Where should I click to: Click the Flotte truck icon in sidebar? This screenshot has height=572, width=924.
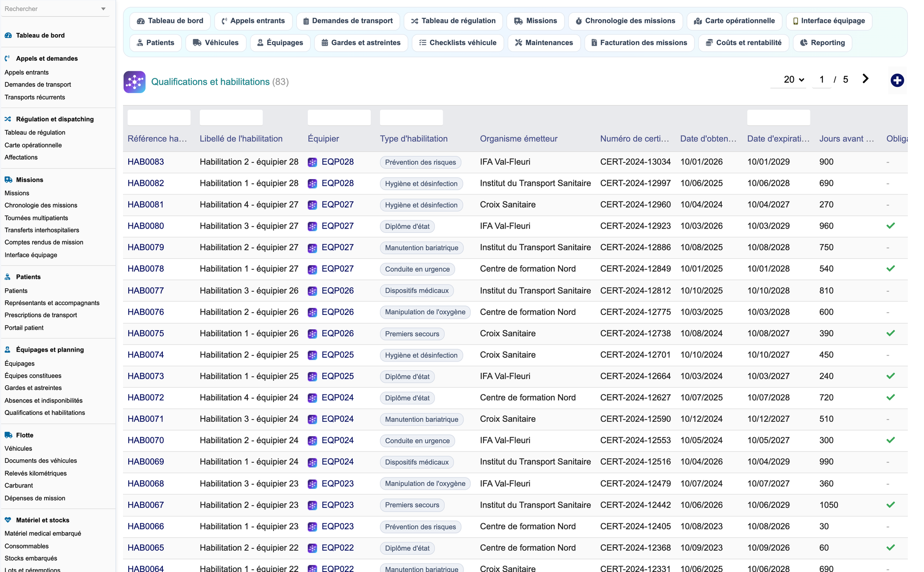[x=8, y=435]
